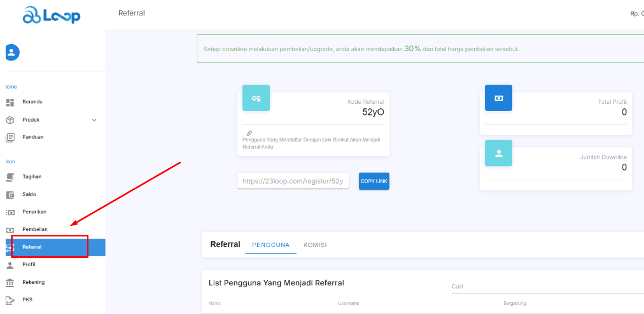Click the referral code 52yO
The width and height of the screenshot is (644, 314).
click(x=373, y=112)
